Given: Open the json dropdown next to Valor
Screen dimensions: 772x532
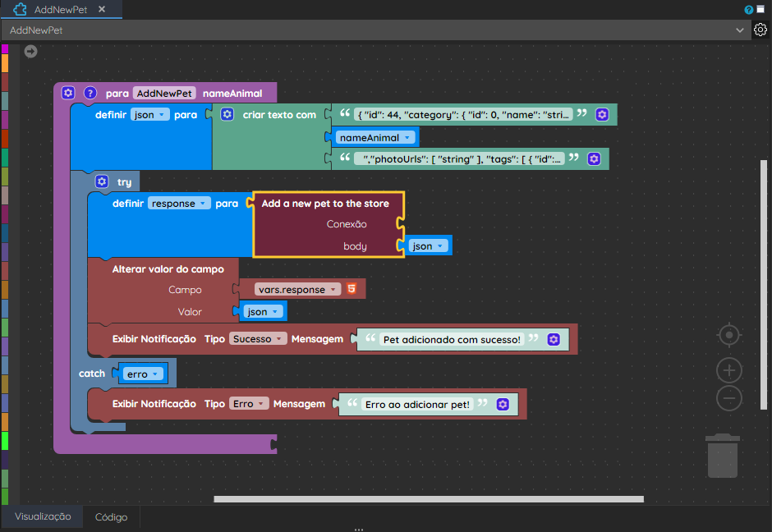Looking at the screenshot, I should (264, 311).
